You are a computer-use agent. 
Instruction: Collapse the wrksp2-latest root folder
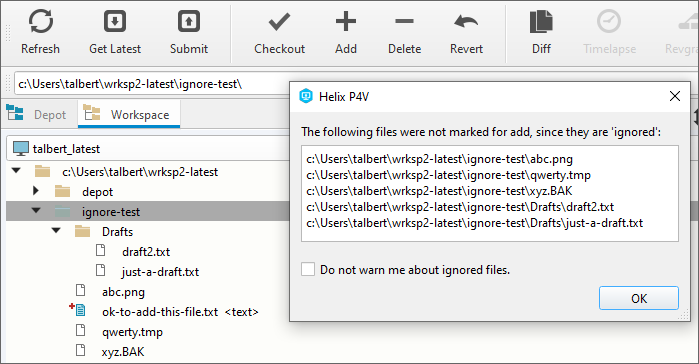16,171
